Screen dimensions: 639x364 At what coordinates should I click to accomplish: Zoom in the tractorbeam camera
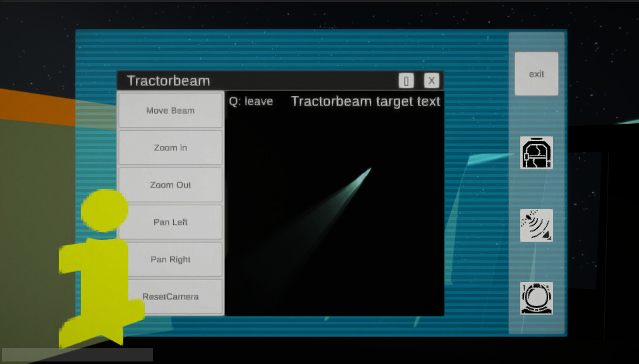[x=171, y=148]
